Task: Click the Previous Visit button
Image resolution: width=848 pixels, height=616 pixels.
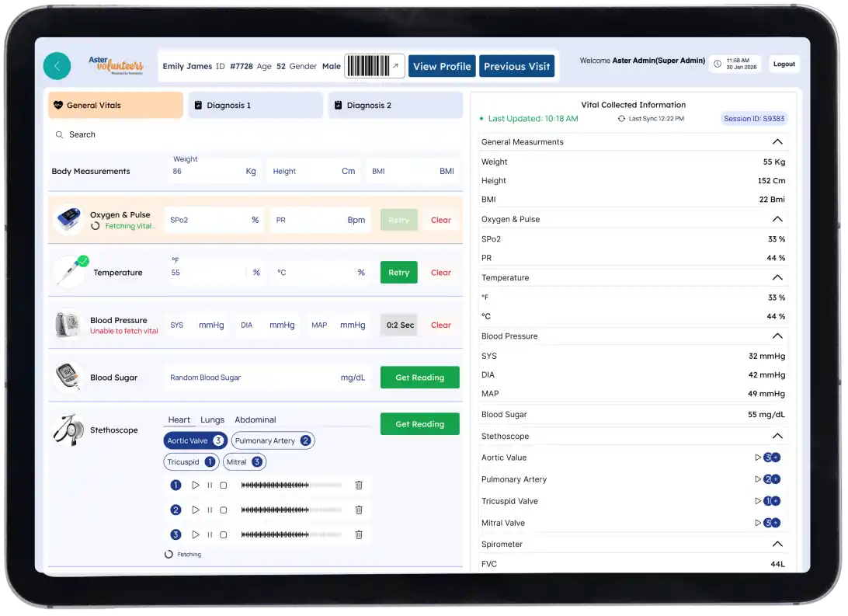Action: pyautogui.click(x=516, y=66)
